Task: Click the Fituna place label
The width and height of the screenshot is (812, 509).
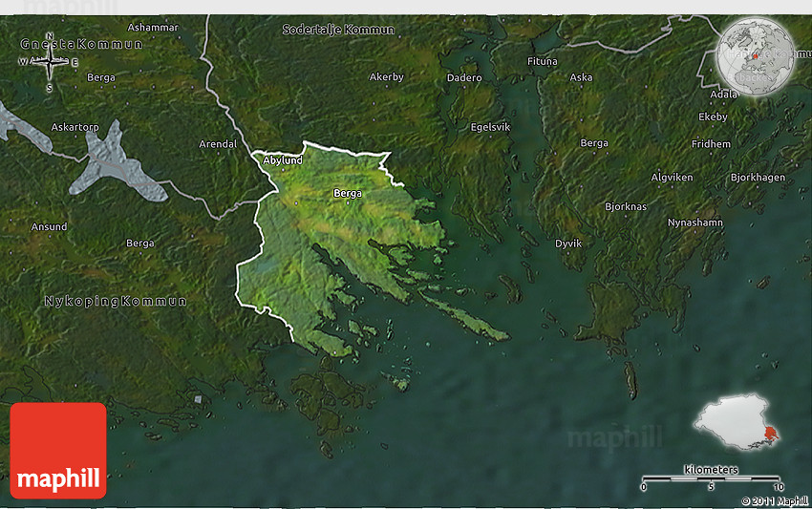Action: pos(542,61)
